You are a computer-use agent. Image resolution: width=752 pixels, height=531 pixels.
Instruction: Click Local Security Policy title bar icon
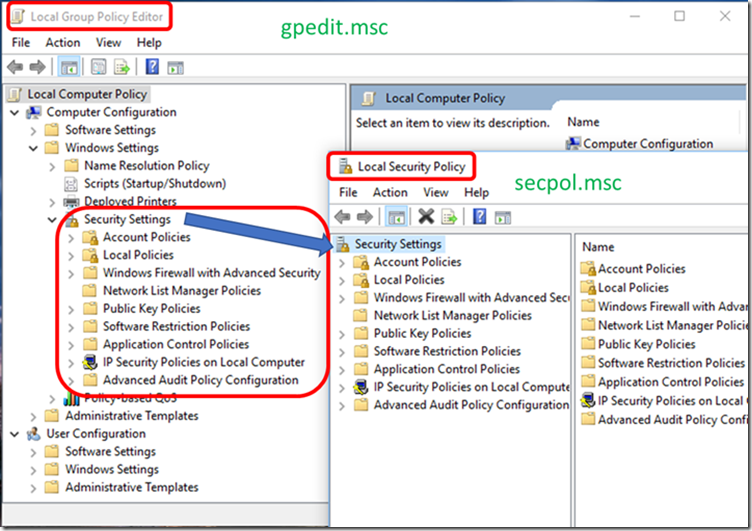[x=345, y=166]
